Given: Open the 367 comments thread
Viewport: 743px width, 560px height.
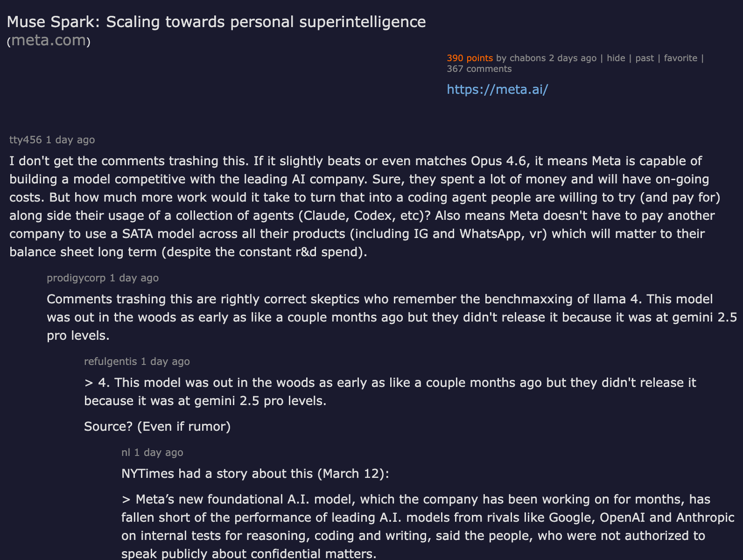Looking at the screenshot, I should (x=479, y=69).
